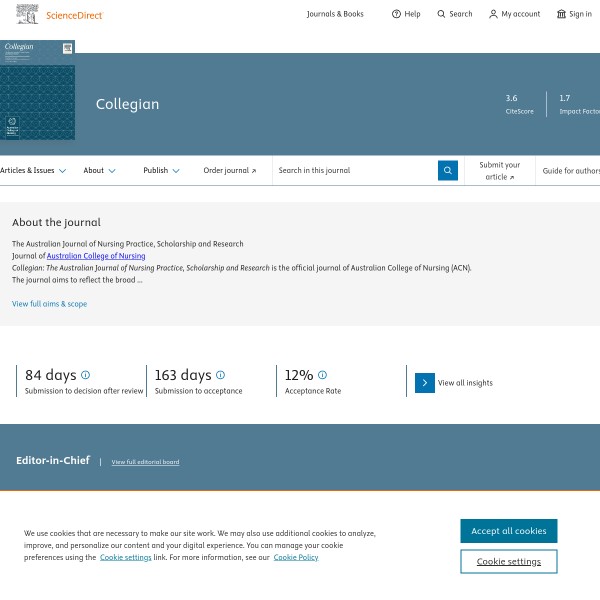Open the Publish dropdown menu
This screenshot has width=600, height=600.
[x=161, y=171]
